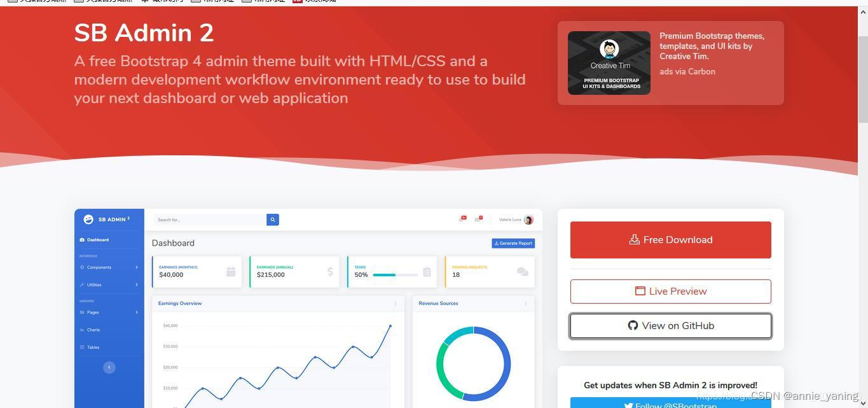Image resolution: width=868 pixels, height=408 pixels.
Task: Click comments icon on Pending Requests card
Action: pyautogui.click(x=523, y=272)
